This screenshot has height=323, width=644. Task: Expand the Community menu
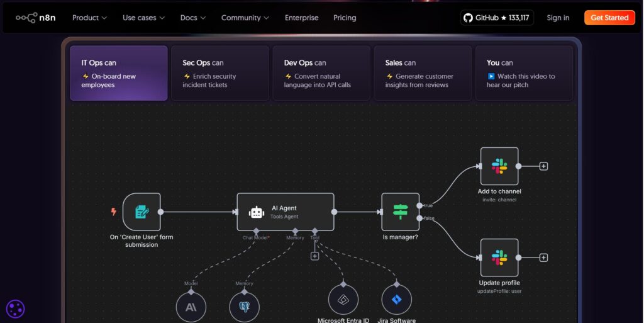click(x=245, y=18)
